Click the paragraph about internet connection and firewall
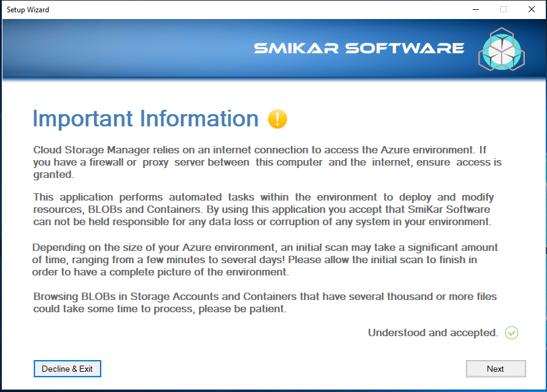The image size is (547, 392). click(x=267, y=163)
